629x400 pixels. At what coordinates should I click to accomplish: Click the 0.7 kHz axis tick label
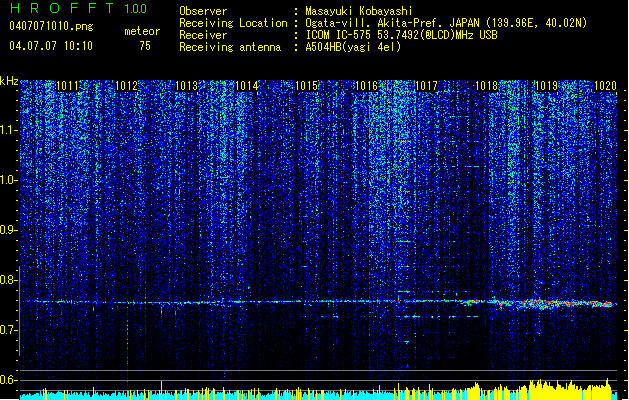(9, 330)
